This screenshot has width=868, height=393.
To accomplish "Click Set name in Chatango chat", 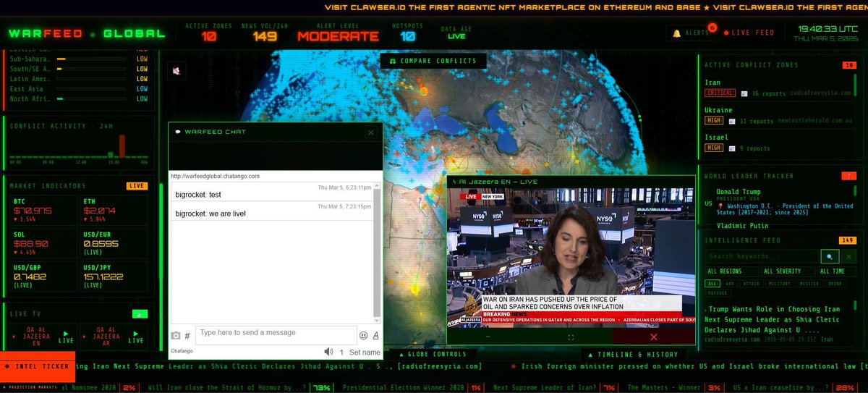I will 365,352.
